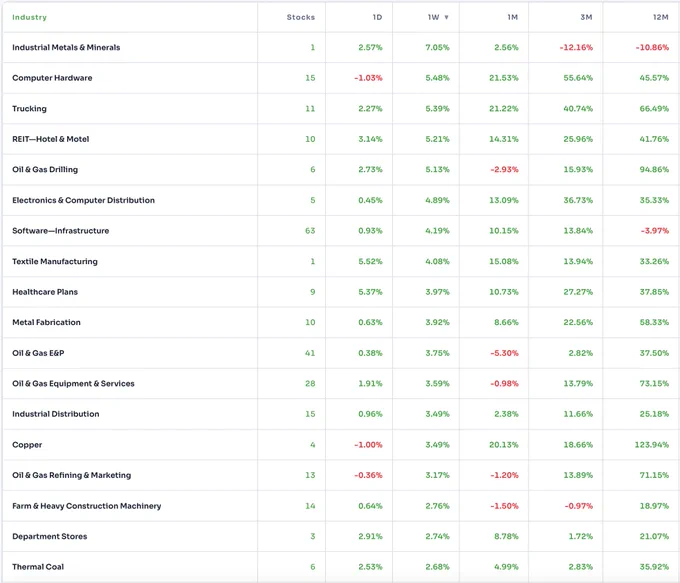680x583 pixels.
Task: Click Oil & Gas E&P stock count 41
Action: [x=310, y=353]
